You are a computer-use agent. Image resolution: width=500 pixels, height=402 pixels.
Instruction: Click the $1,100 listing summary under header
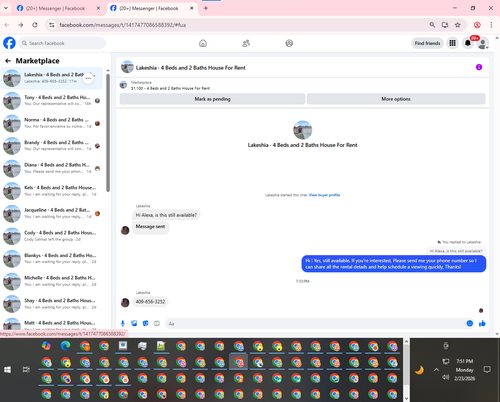tap(170, 88)
